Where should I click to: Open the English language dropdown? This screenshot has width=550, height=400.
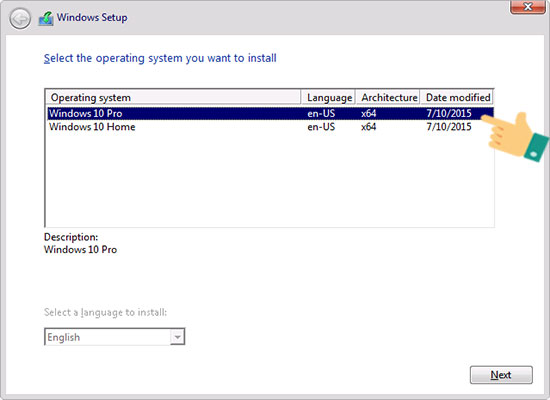(115, 337)
